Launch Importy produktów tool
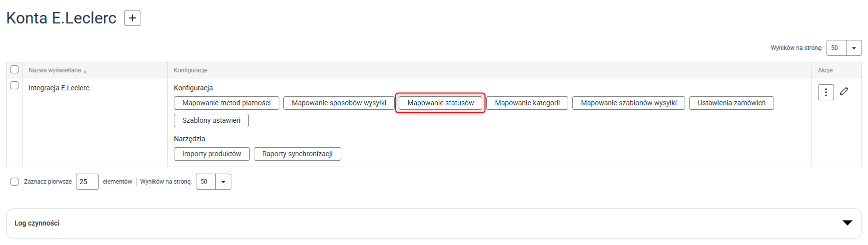868x245 pixels. (211, 154)
